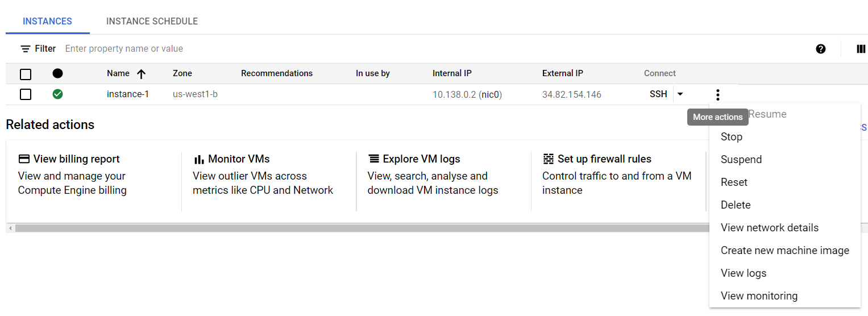
Task: Select Create new machine image
Action: tap(785, 251)
